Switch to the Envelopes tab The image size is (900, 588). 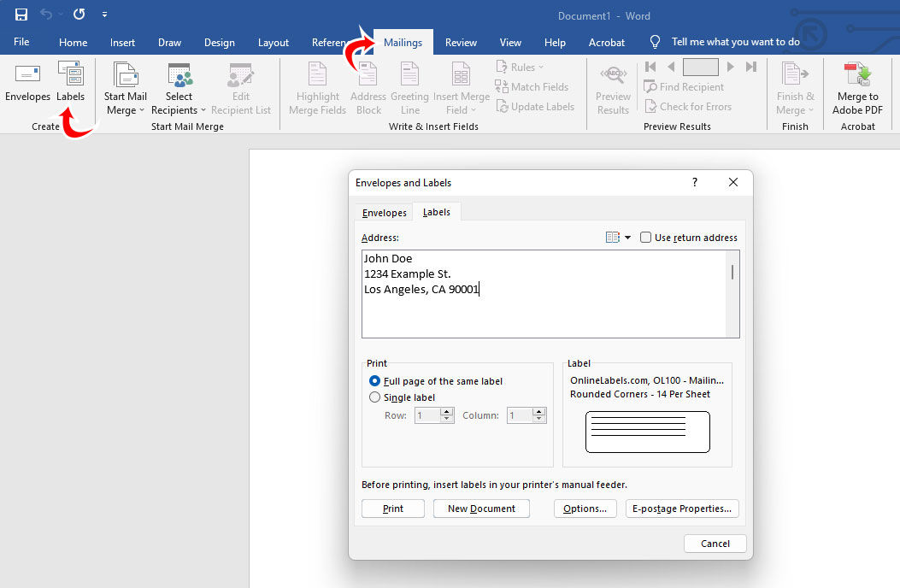click(x=383, y=212)
